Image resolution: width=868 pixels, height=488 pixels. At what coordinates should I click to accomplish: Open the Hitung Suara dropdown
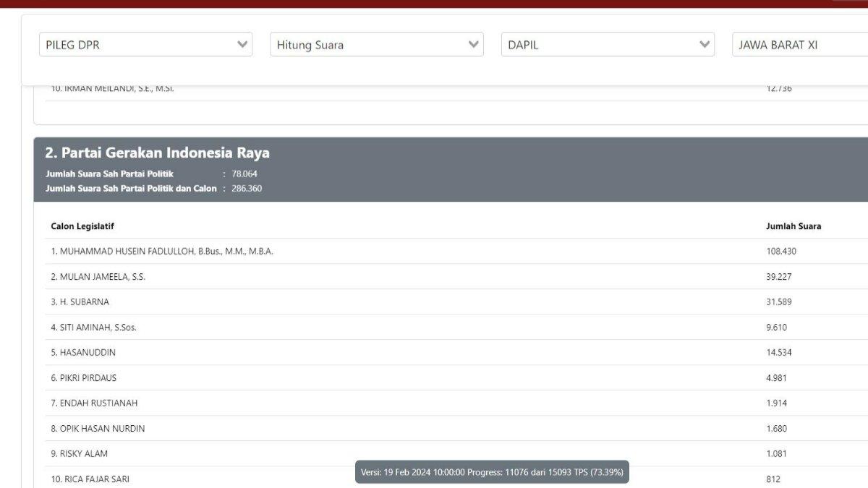click(377, 44)
